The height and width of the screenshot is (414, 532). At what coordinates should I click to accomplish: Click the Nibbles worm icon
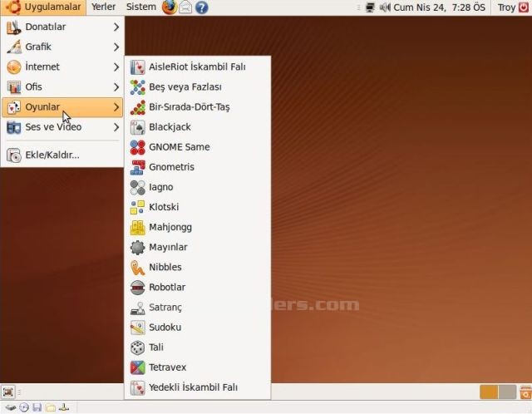pos(137,268)
